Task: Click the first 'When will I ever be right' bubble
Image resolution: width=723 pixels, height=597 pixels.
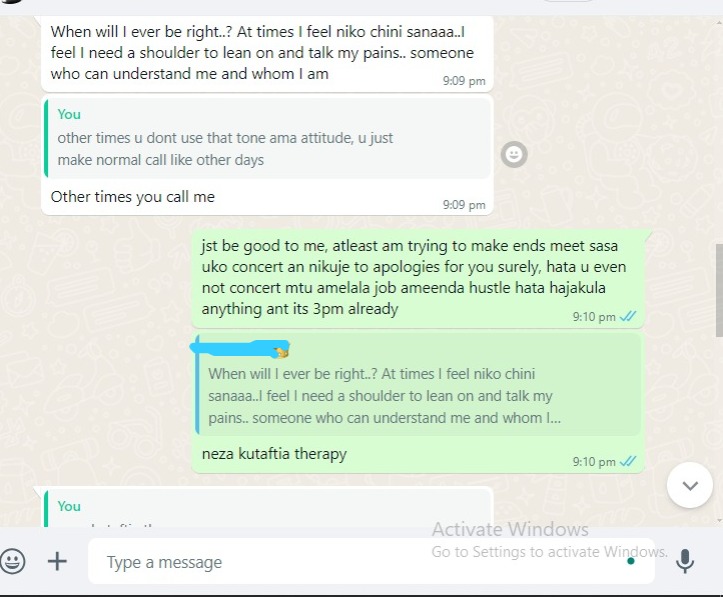Action: [267, 53]
